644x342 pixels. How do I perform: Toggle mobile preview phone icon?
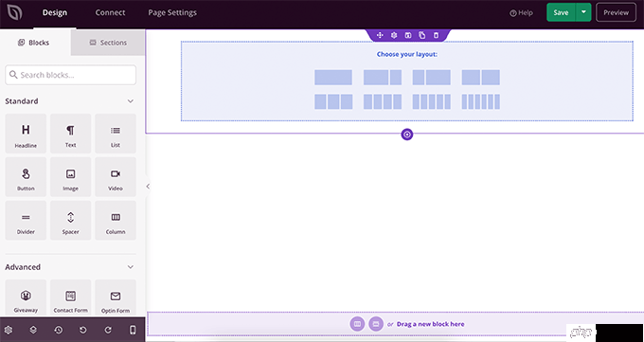[133, 330]
